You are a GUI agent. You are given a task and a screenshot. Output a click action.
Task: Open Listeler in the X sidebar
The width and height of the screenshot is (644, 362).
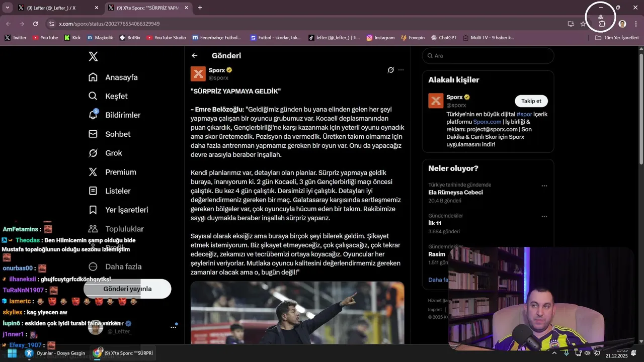pos(110,191)
